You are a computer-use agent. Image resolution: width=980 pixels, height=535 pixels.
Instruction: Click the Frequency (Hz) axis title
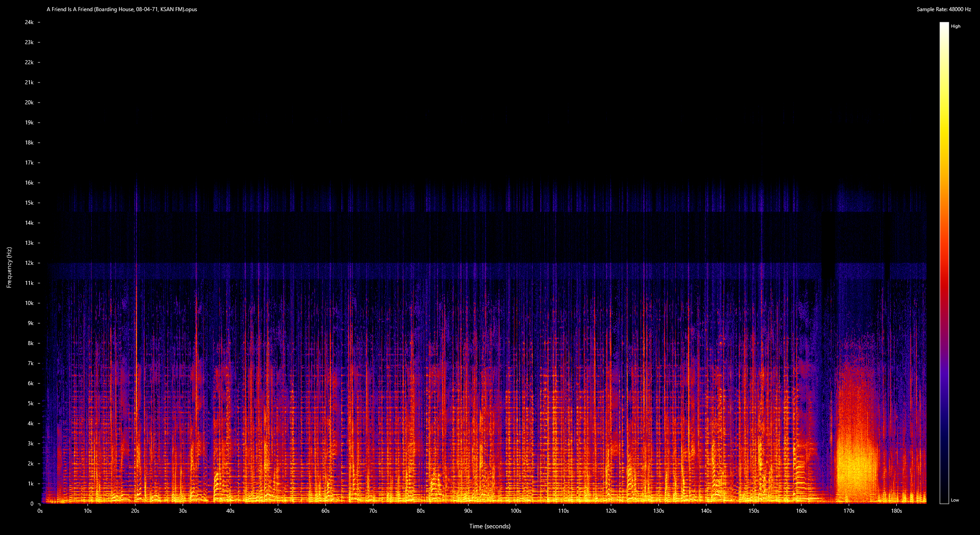[x=9, y=267]
